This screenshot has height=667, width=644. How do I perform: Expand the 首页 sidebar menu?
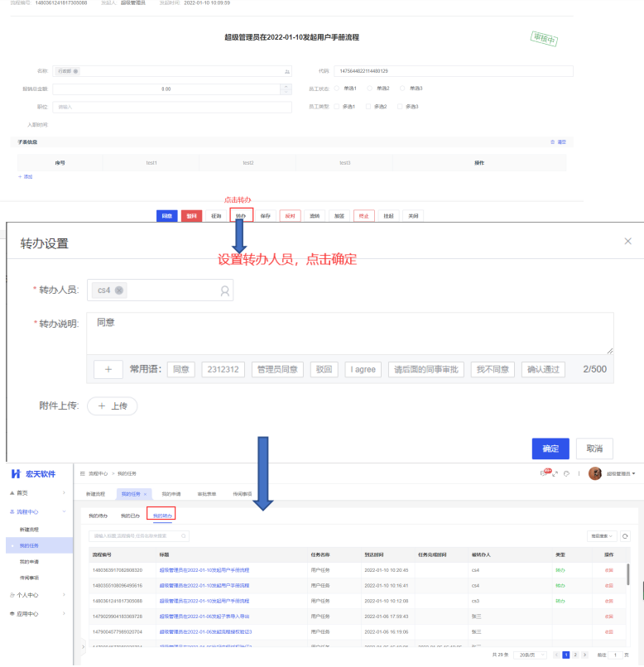[x=37, y=492]
